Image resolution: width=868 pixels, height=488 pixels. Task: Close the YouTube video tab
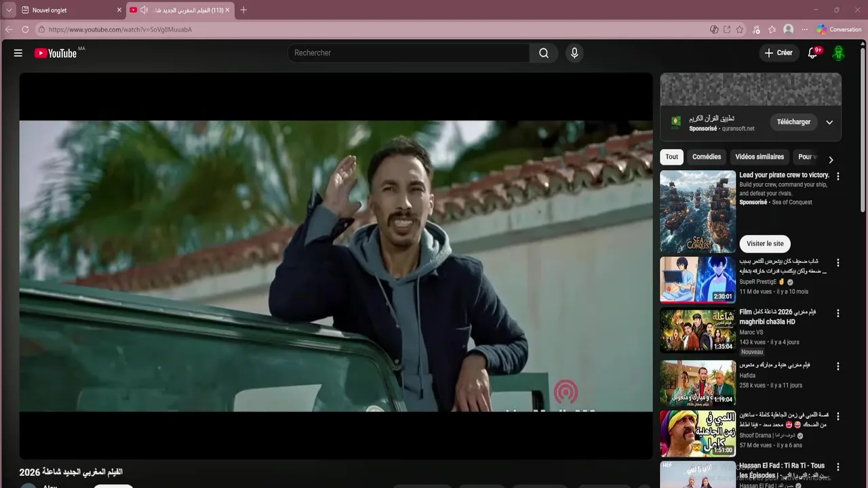[x=228, y=10]
